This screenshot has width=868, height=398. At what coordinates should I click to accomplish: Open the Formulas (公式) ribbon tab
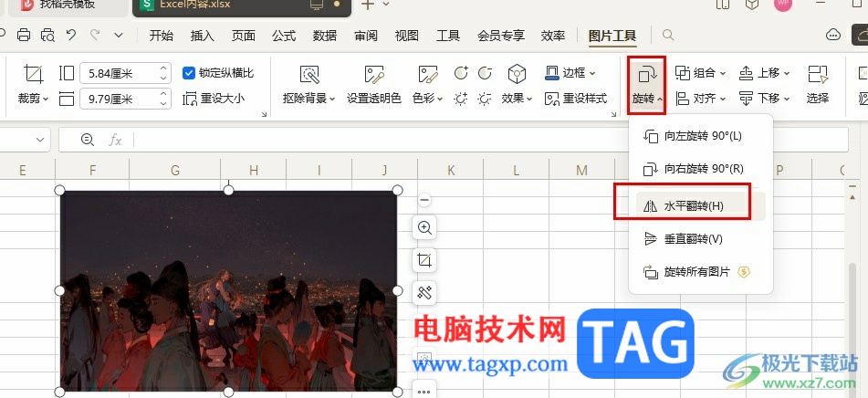(x=284, y=36)
